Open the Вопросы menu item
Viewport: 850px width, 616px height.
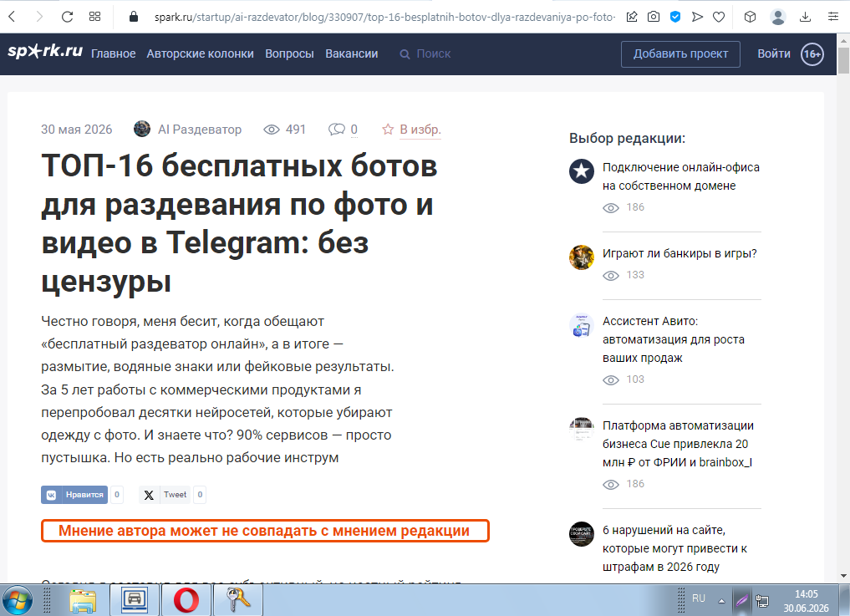click(289, 53)
